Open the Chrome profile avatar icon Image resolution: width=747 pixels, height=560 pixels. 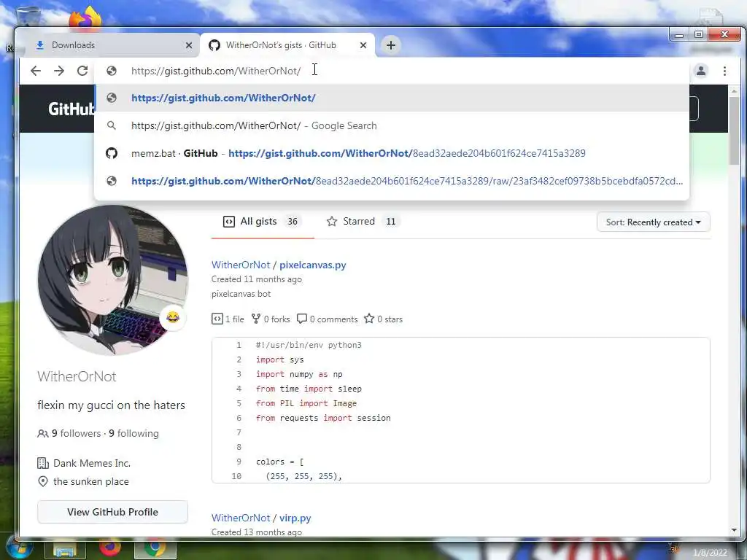pos(701,71)
